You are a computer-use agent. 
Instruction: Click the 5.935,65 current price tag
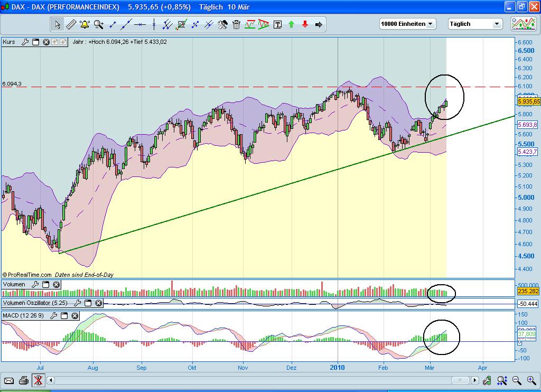pyautogui.click(x=528, y=101)
